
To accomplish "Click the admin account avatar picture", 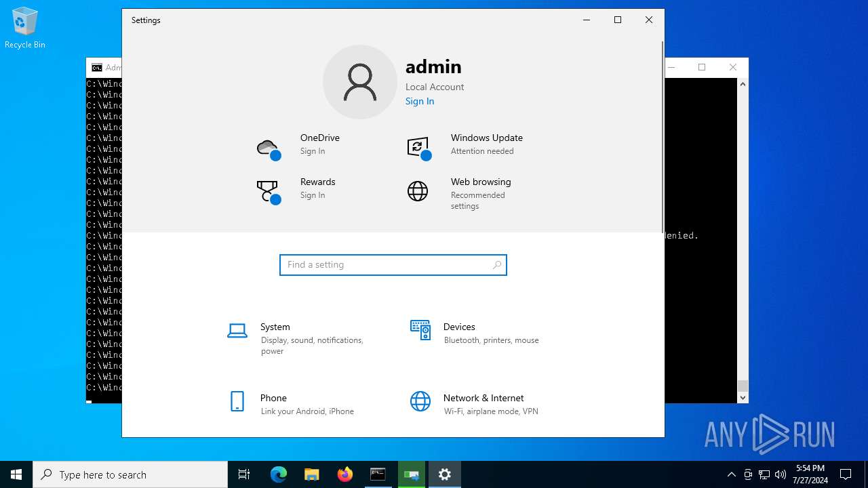I will (359, 82).
